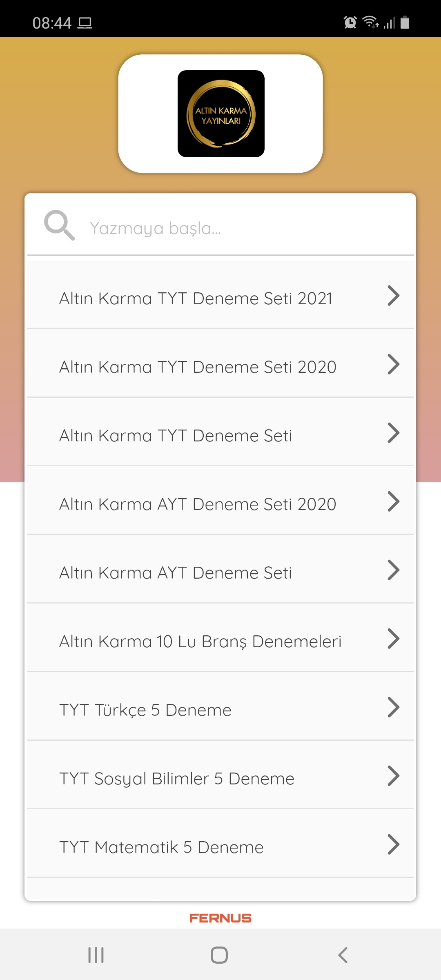Go back using navigation back arrow
This screenshot has height=980, width=441.
point(343,955)
